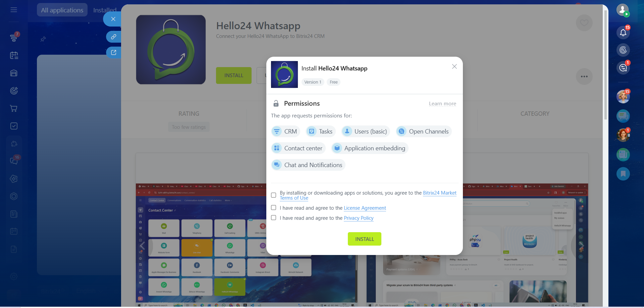Open the target goals icon in left sidebar

click(x=14, y=91)
